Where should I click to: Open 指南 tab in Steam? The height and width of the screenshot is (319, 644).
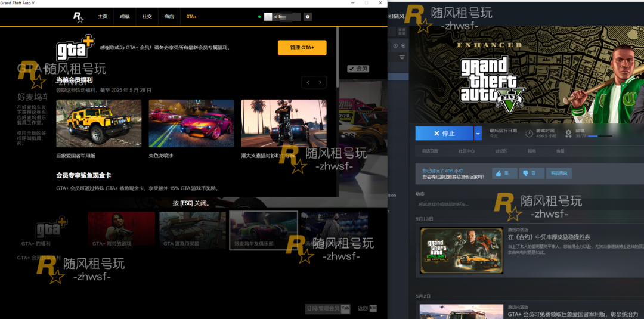pos(531,151)
